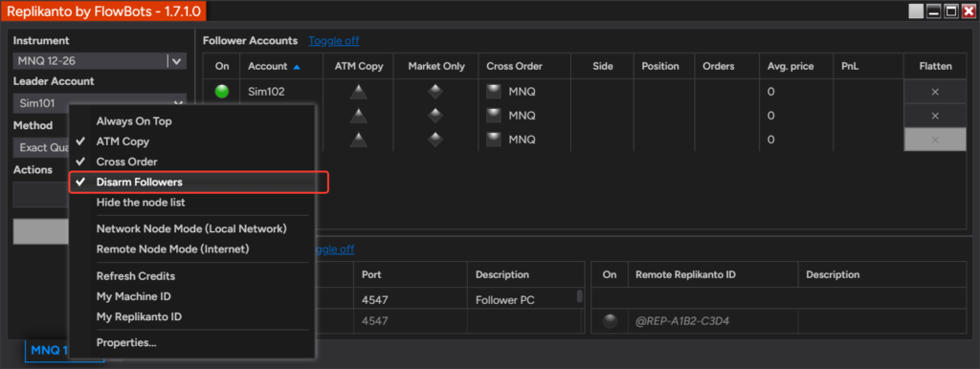
Task: Check Cross Order box in third follower row
Action: 494,140
